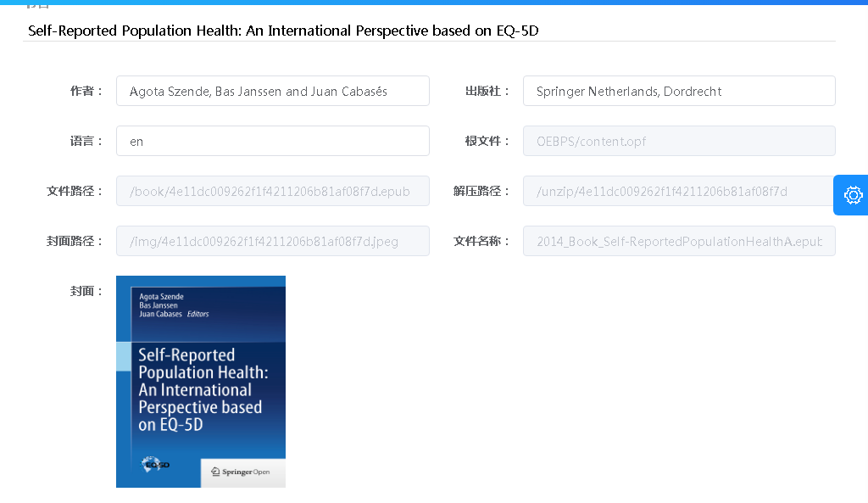Image resolution: width=868 pixels, height=503 pixels.
Task: Click the 文件路径 label
Action: (x=75, y=191)
